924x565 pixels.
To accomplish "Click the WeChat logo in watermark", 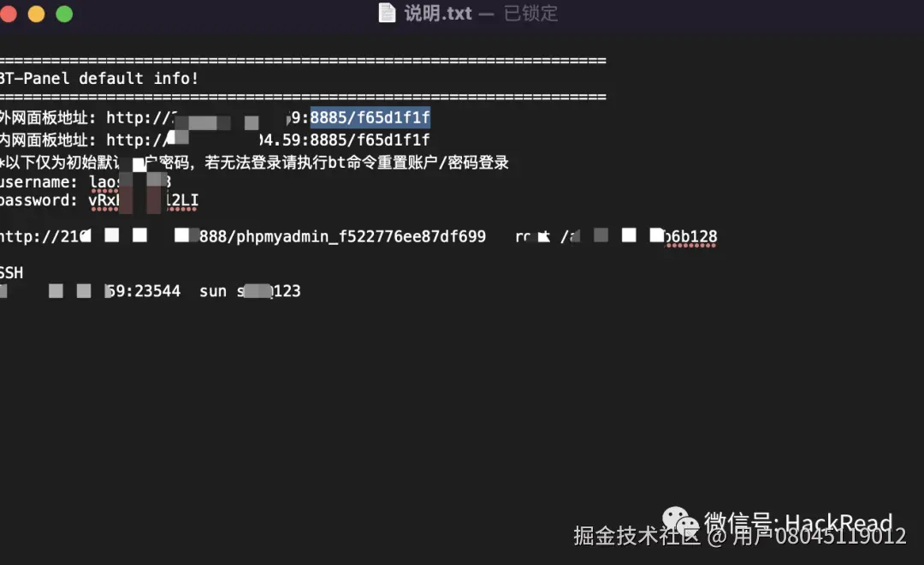I will coord(680,521).
